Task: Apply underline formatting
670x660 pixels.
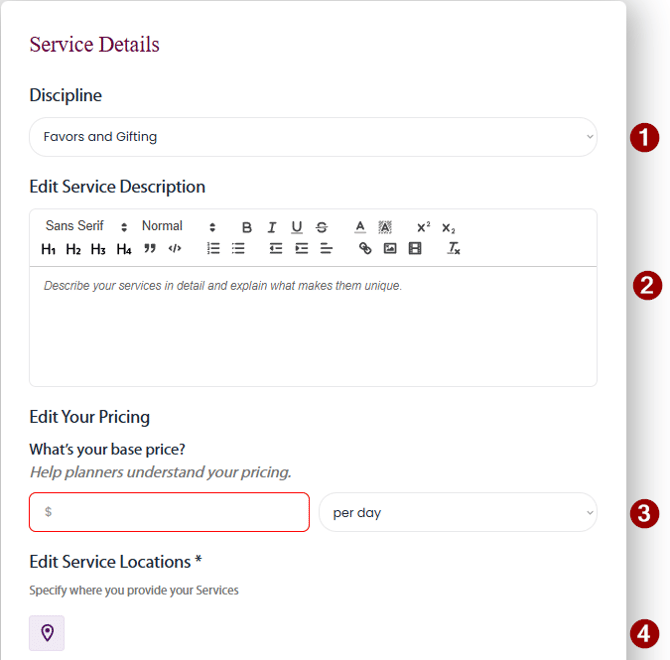Action: (296, 227)
